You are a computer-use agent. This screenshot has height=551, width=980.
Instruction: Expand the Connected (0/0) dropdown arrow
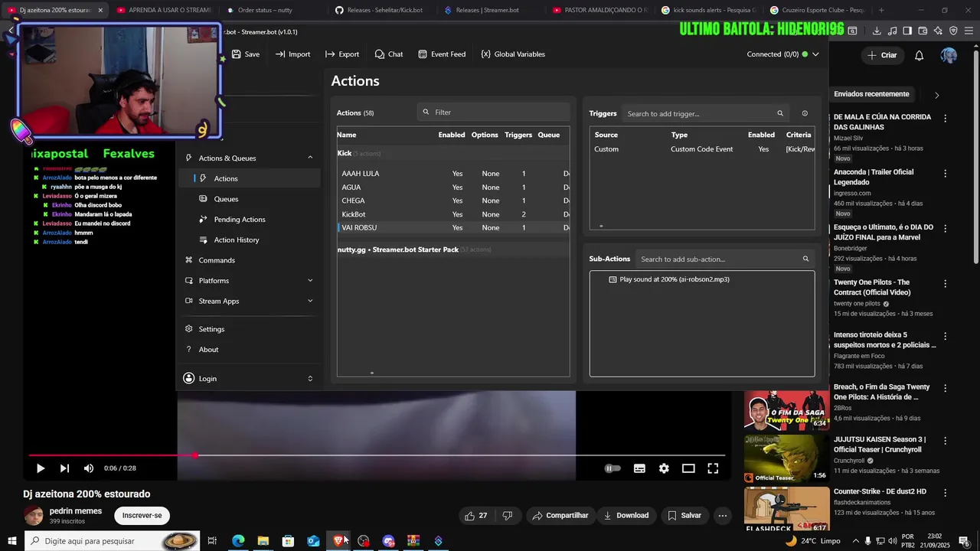815,54
